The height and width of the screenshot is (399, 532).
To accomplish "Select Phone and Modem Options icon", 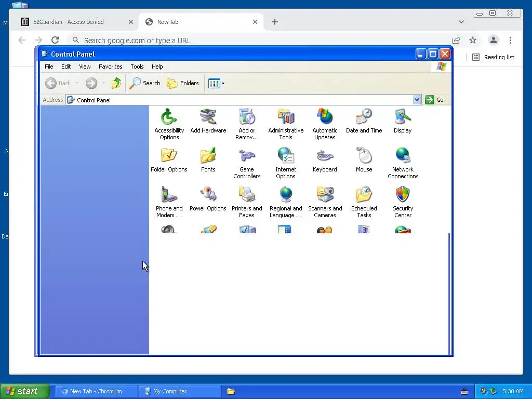I will tap(169, 202).
